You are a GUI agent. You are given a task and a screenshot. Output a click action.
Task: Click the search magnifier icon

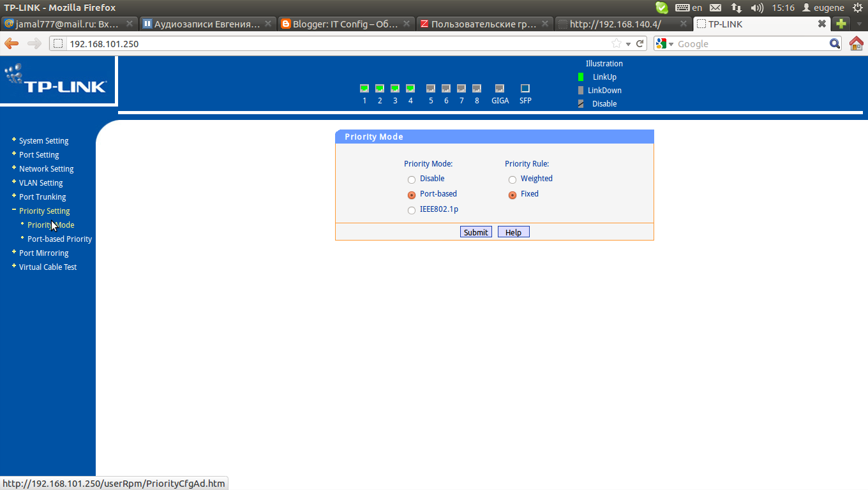pos(835,43)
